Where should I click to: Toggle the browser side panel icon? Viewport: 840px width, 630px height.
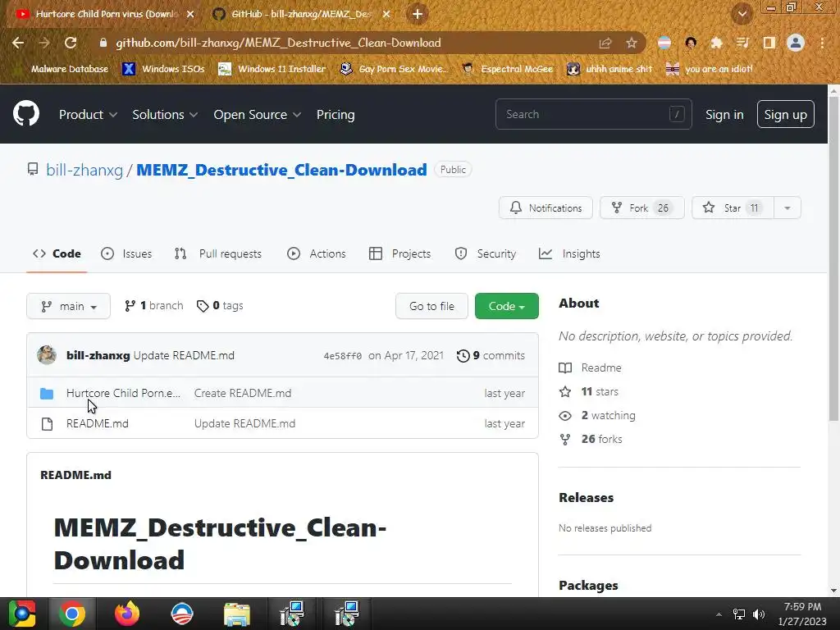(x=769, y=43)
